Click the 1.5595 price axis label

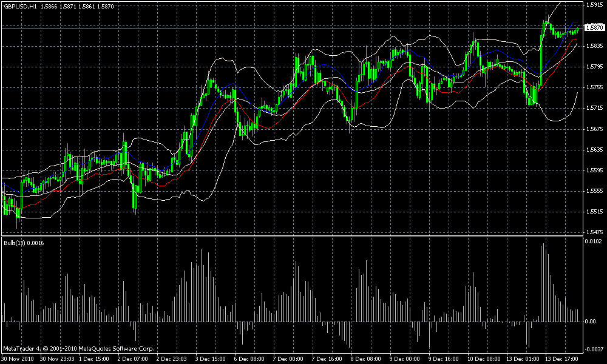click(595, 170)
